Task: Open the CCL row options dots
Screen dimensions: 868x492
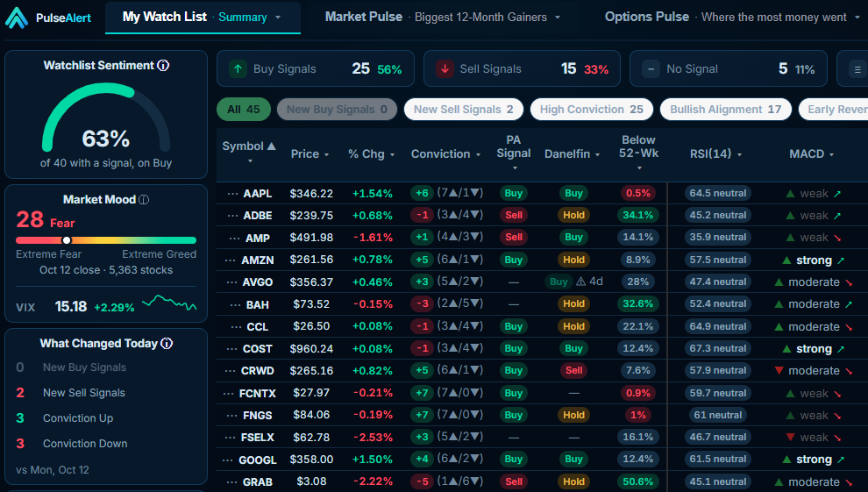Action: [236, 326]
